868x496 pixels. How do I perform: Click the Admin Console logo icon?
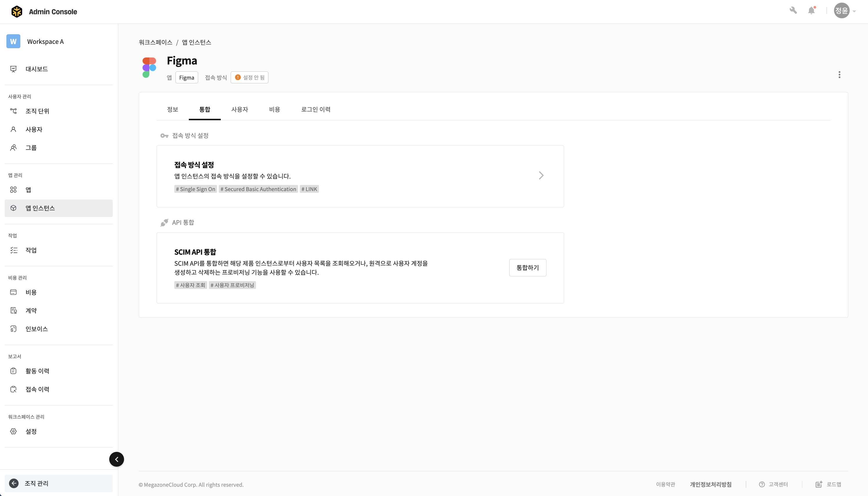click(17, 12)
